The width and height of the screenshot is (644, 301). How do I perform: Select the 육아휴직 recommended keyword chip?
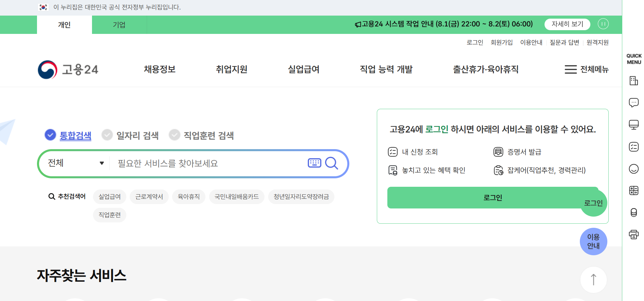coord(189,197)
